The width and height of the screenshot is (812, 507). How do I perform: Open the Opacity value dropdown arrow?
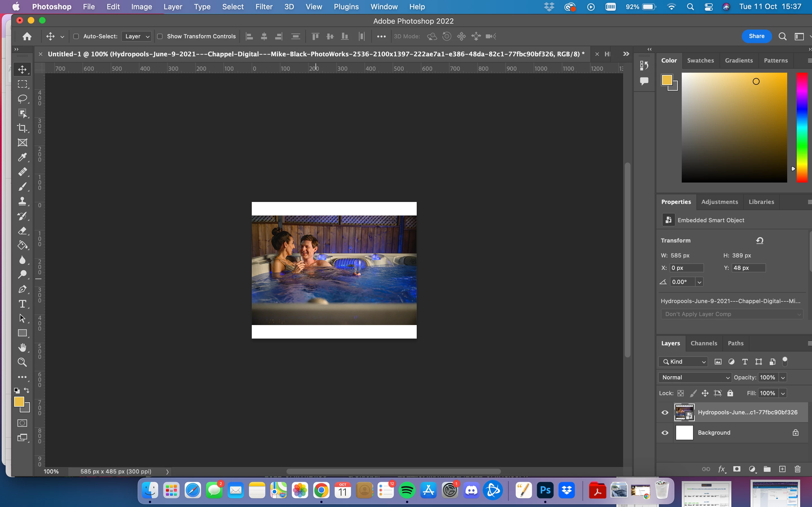[783, 377]
